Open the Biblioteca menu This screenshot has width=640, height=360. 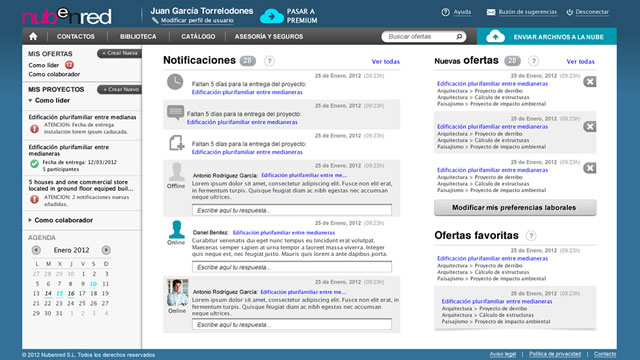(x=138, y=36)
